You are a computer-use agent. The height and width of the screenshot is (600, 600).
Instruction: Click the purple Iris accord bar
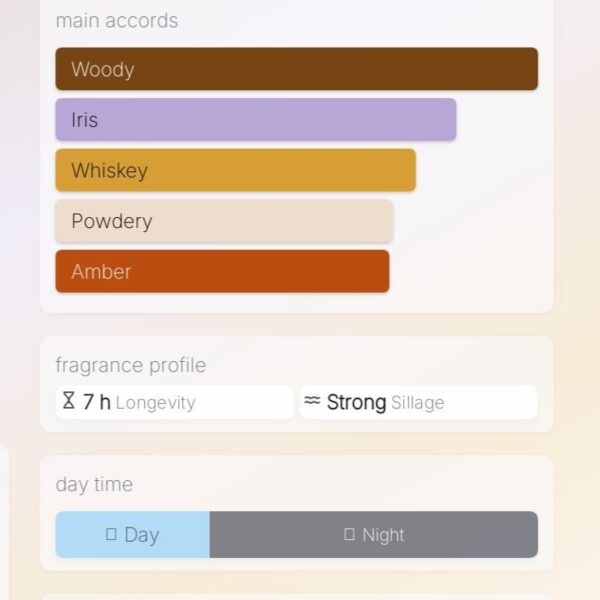coord(256,120)
